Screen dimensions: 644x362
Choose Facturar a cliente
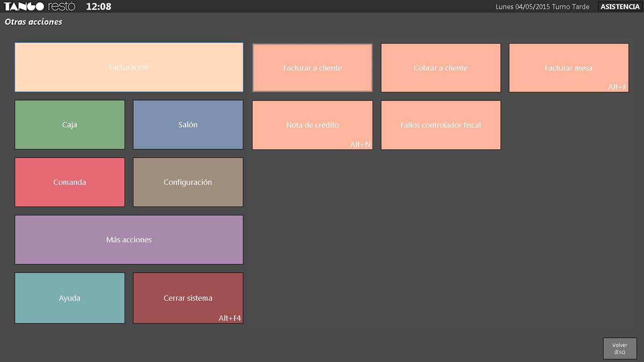tap(312, 68)
